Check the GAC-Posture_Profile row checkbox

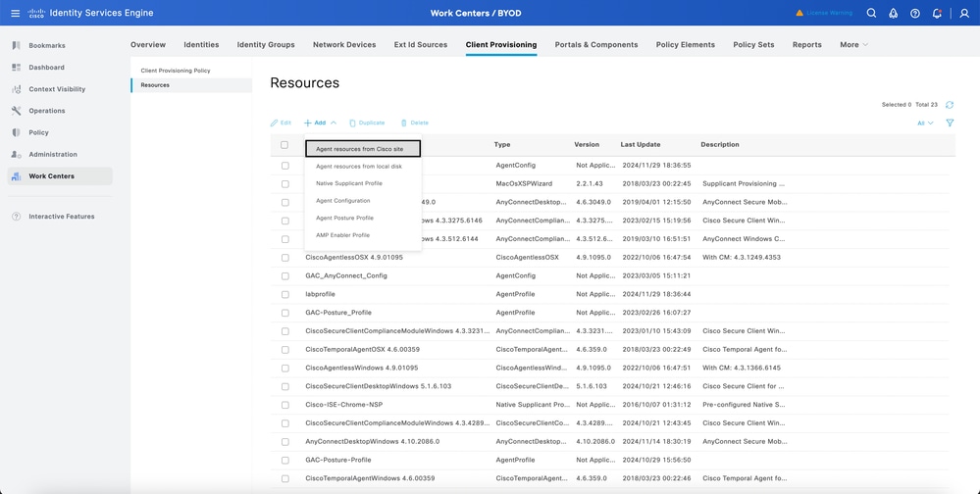point(285,313)
